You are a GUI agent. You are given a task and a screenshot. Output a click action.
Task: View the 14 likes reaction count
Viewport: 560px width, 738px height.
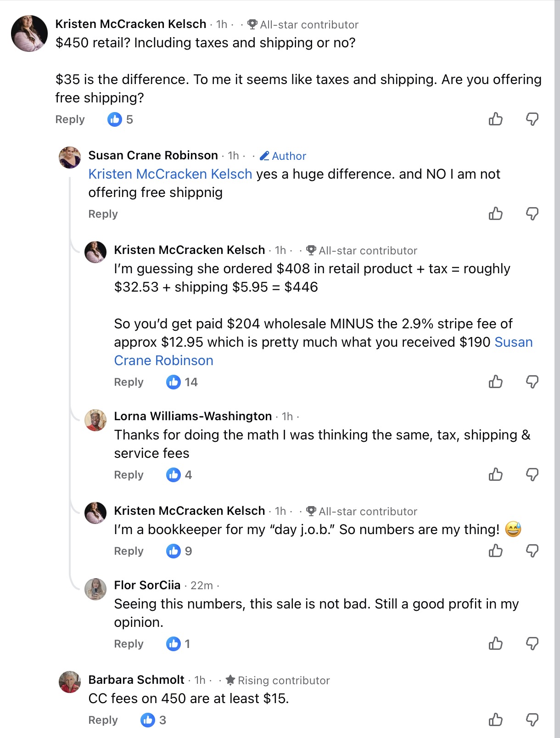click(182, 382)
